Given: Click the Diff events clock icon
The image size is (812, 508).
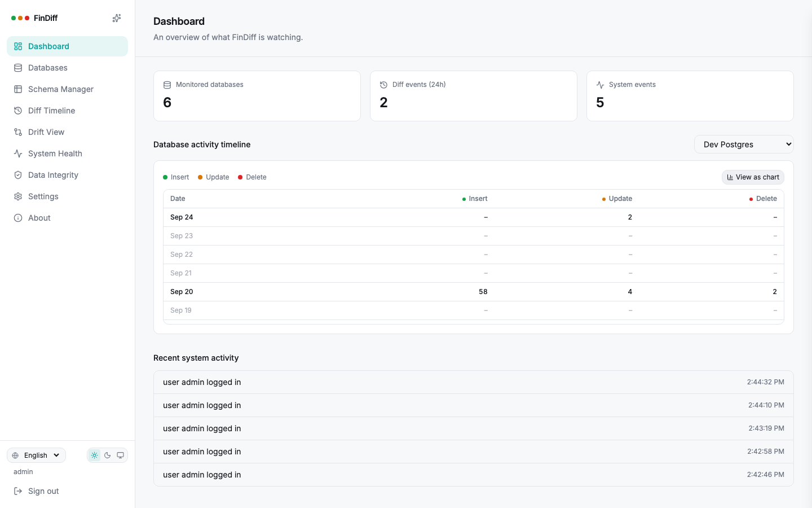Looking at the screenshot, I should [x=383, y=85].
